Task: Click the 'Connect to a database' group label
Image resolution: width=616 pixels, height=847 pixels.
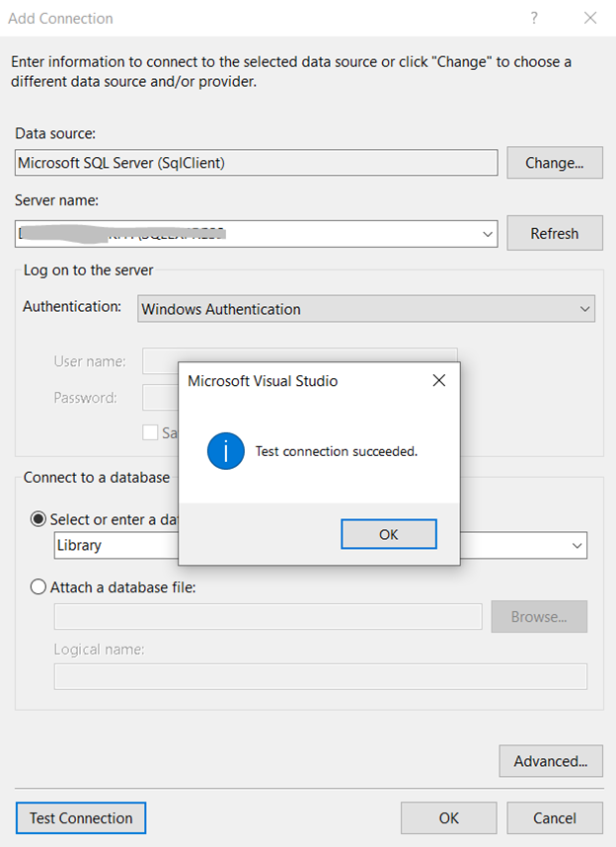Action: (x=97, y=478)
